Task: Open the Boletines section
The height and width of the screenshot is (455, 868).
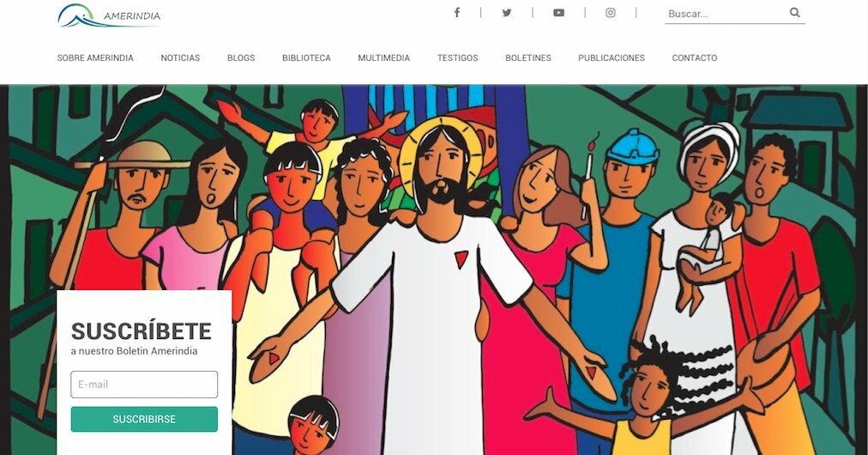Action: pyautogui.click(x=528, y=58)
